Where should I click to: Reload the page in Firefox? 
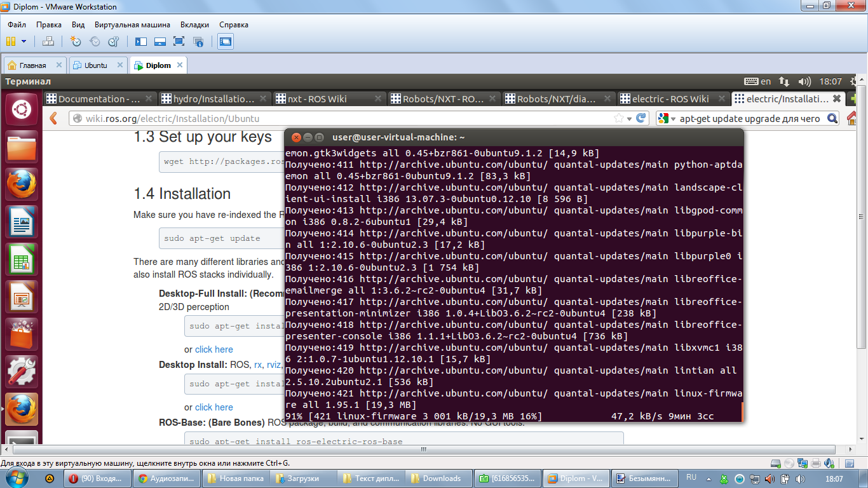641,118
